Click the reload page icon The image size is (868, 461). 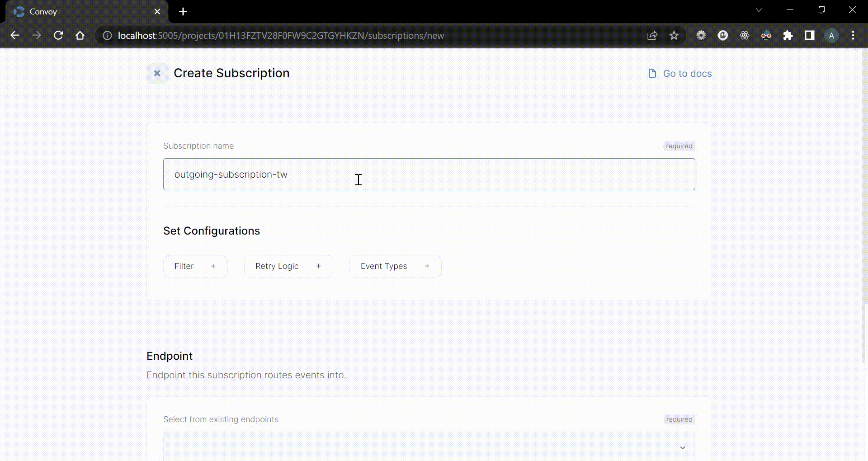pyautogui.click(x=58, y=35)
